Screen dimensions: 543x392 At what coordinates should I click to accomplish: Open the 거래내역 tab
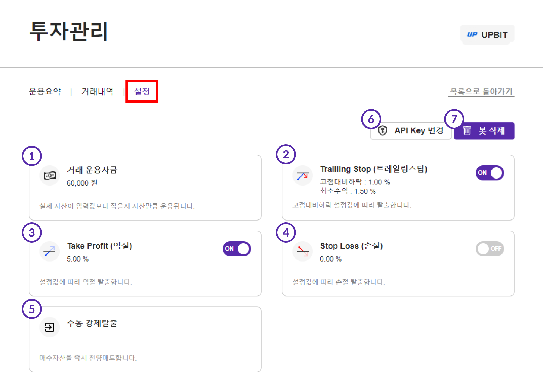point(97,91)
